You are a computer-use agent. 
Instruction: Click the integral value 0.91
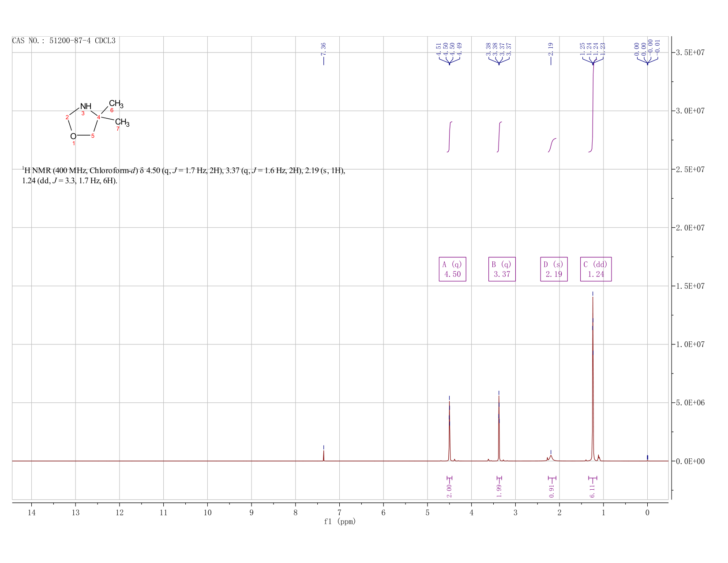pyautogui.click(x=552, y=491)
